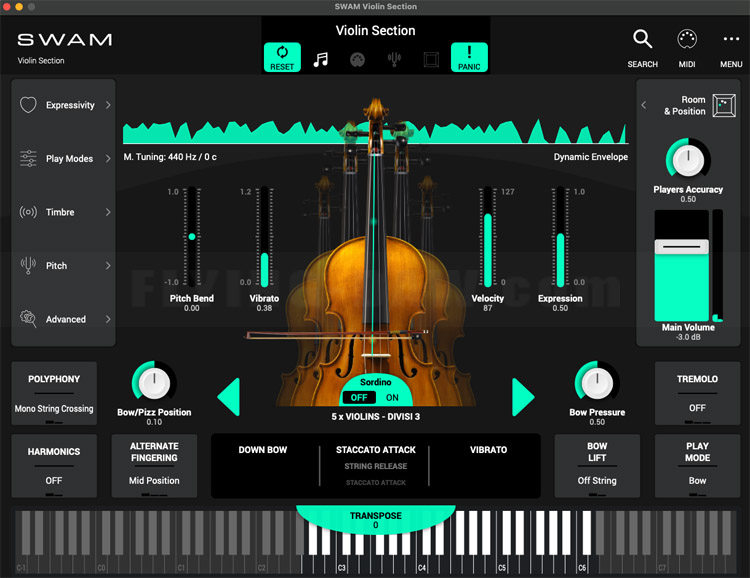
Task: Click STACCATO ATTACK in status display
Action: pyautogui.click(x=376, y=450)
